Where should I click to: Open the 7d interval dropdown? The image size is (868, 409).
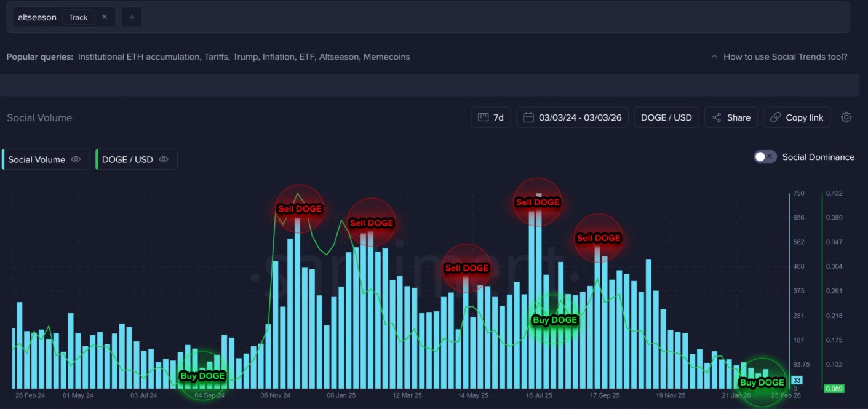tap(491, 117)
